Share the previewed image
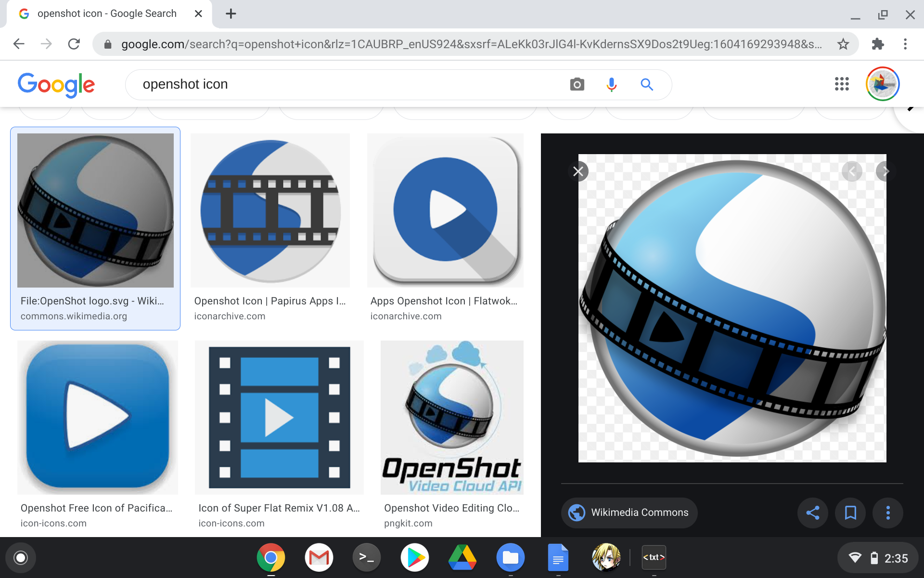 click(x=813, y=512)
